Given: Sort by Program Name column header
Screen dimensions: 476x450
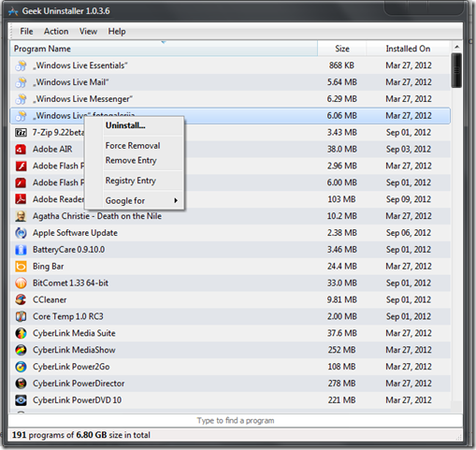Looking at the screenshot, I should click(164, 49).
